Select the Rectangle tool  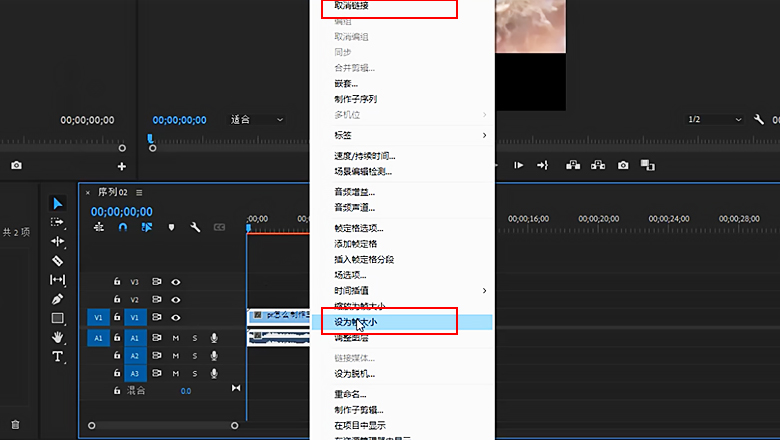pyautogui.click(x=57, y=318)
